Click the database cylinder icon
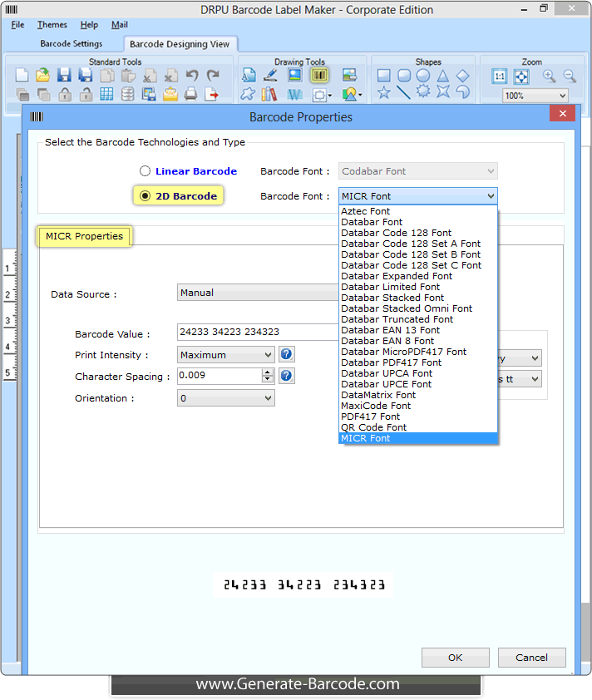Viewport: 592px width, 700px height. pyautogui.click(x=128, y=94)
